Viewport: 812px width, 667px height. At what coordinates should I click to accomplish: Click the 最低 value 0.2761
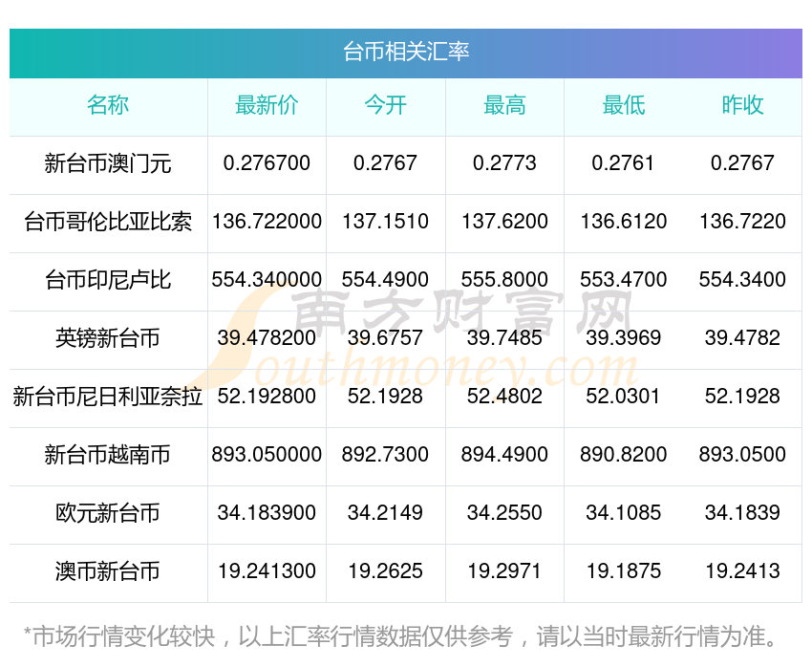(x=624, y=163)
